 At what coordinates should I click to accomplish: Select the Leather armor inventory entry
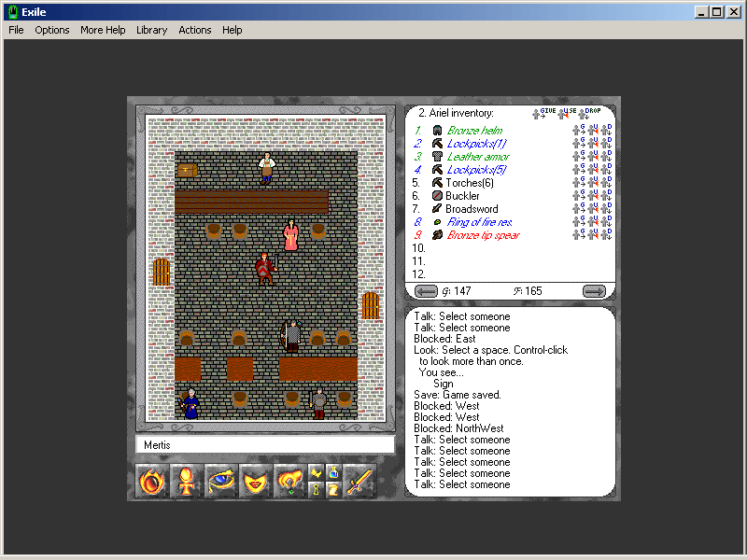pyautogui.click(x=478, y=157)
